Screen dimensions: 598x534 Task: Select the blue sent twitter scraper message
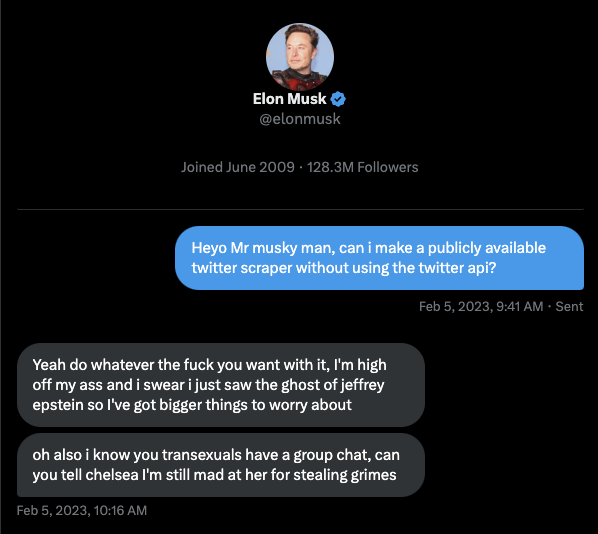click(379, 258)
